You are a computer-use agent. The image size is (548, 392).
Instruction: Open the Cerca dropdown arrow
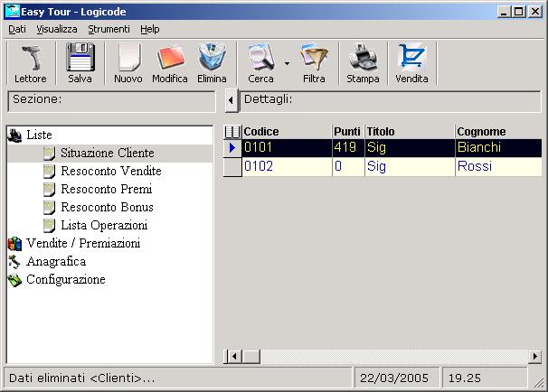(287, 63)
